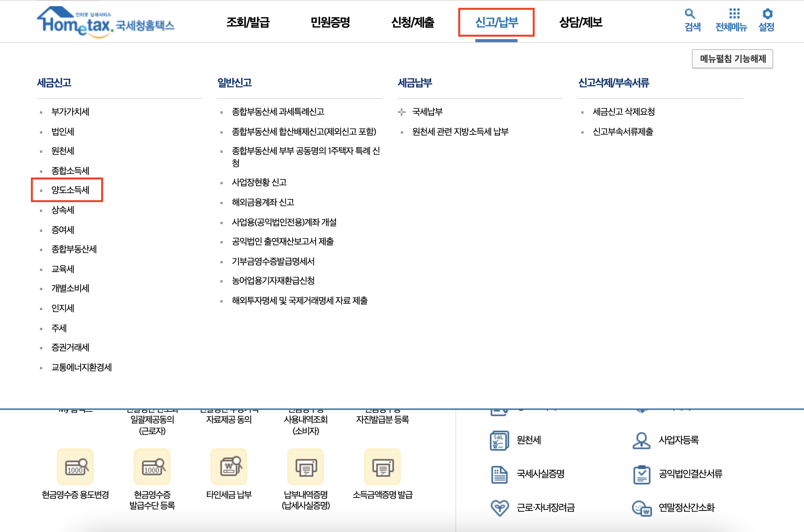Viewport: 804px width, 532px height.
Task: Open the 설정 gear icon
Action: (x=767, y=14)
